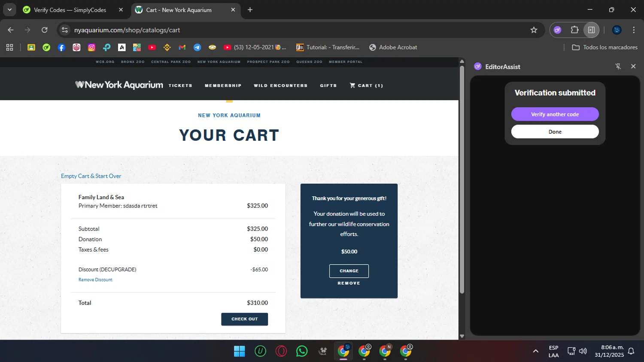Reload the aquarium cart page
This screenshot has height=362, width=644.
[44, 30]
